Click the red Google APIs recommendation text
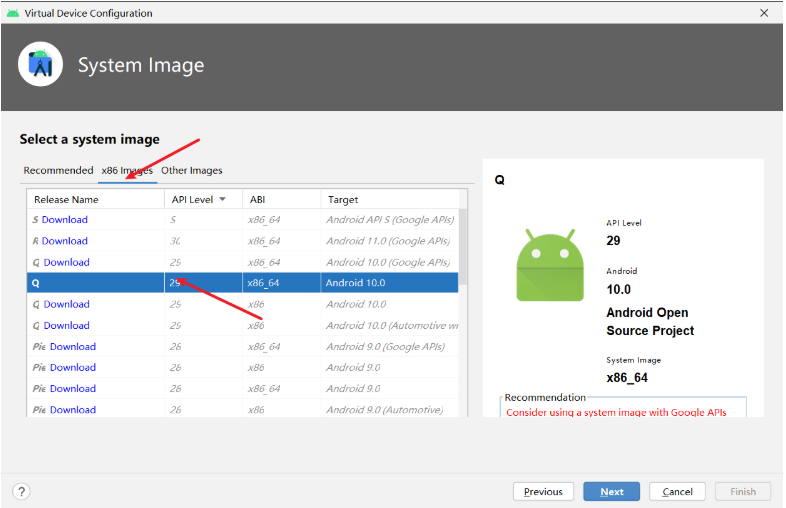Viewport: 786px width, 508px height. [616, 412]
